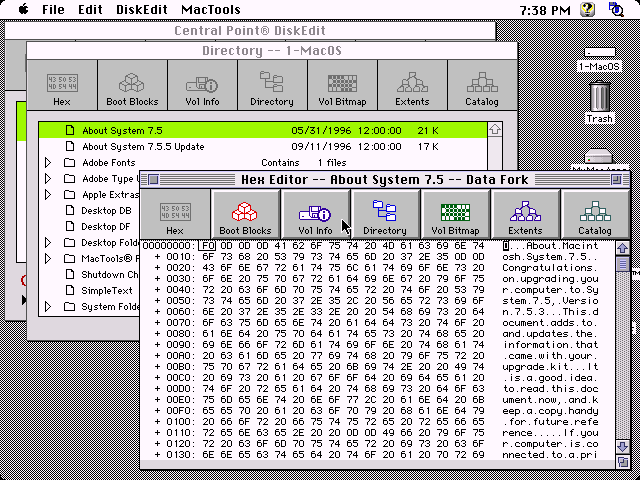Click Vol Info in Directory window toolbar

(202, 85)
